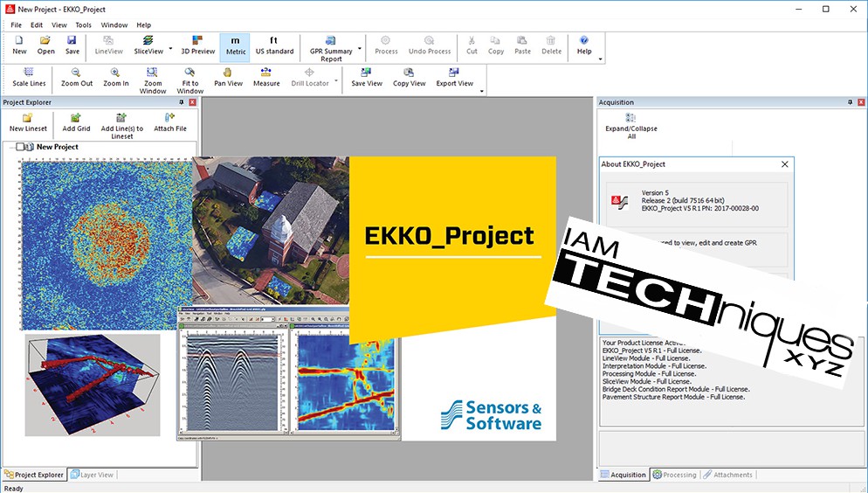Click Export View button
Screen dimensions: 868x493
pyautogui.click(x=454, y=78)
